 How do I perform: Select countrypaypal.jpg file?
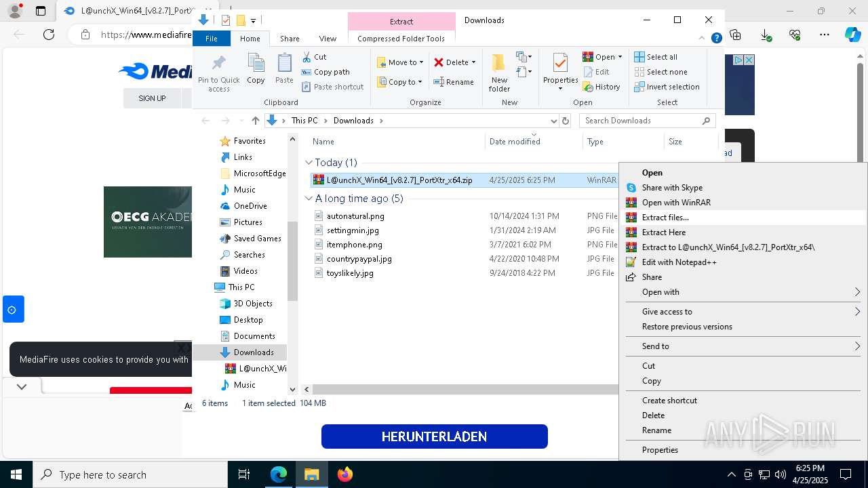coord(359,259)
